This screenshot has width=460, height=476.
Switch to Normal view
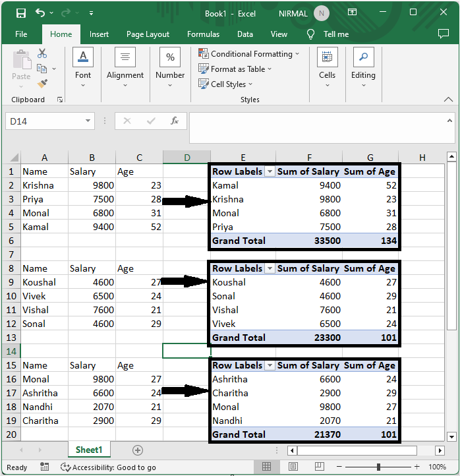[x=266, y=467]
